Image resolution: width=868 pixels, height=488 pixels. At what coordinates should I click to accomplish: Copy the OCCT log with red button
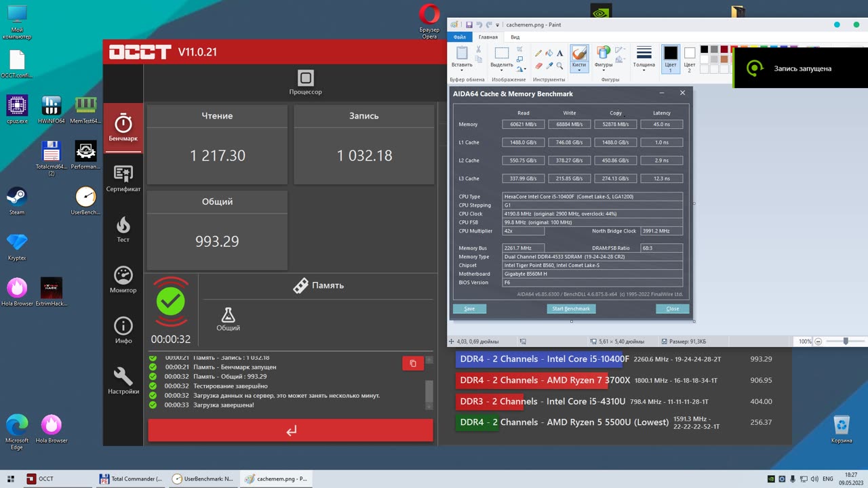413,364
